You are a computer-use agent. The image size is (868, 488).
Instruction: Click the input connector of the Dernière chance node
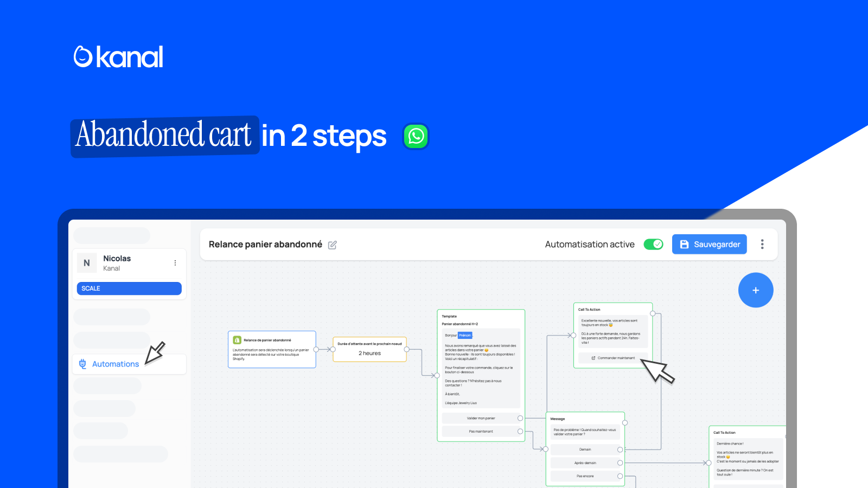709,463
